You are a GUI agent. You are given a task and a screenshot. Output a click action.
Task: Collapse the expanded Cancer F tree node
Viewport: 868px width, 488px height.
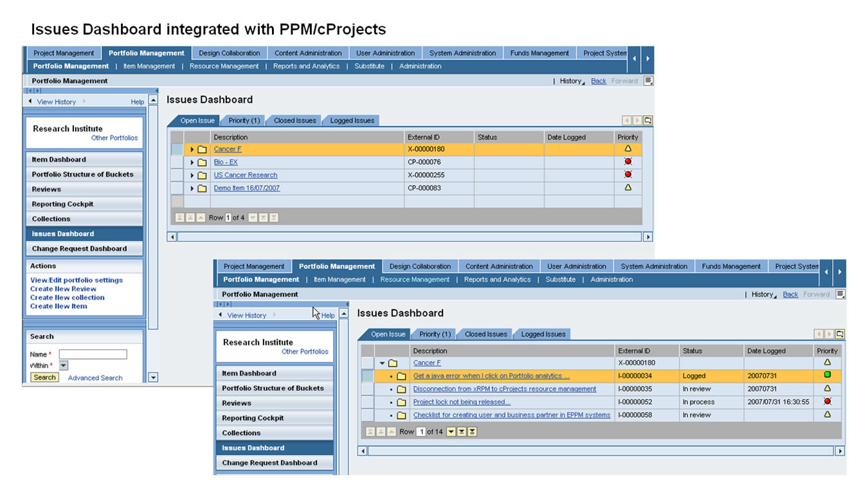[x=382, y=363]
